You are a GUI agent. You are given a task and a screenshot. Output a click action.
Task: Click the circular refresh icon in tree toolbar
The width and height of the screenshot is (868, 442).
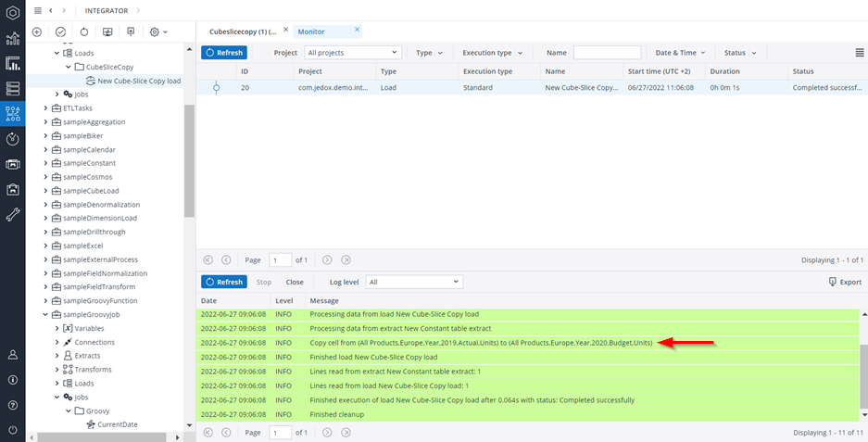(x=84, y=32)
